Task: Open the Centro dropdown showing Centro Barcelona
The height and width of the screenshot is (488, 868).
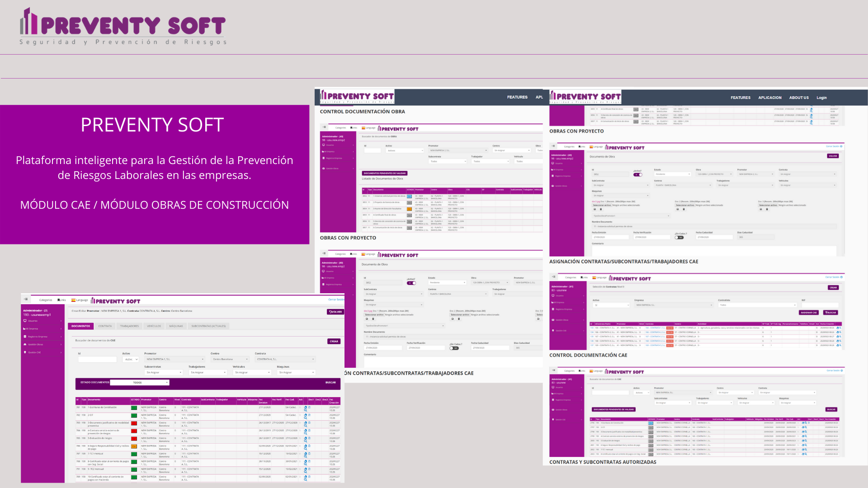Action: point(230,359)
